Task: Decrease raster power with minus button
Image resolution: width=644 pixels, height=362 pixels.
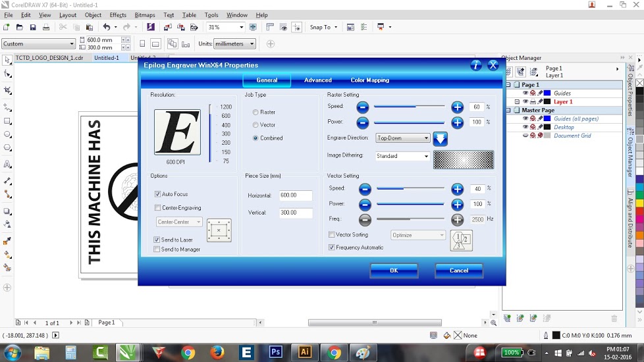Action: pos(363,122)
